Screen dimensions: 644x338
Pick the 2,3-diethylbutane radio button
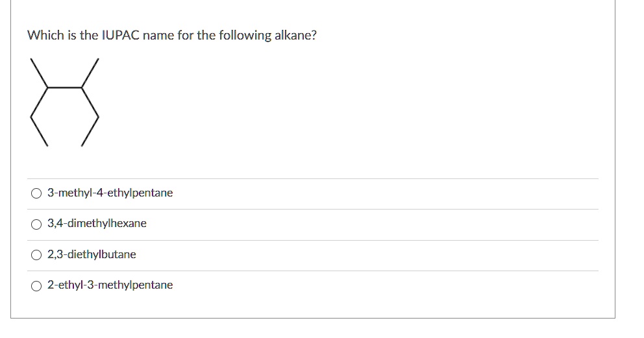pos(36,255)
